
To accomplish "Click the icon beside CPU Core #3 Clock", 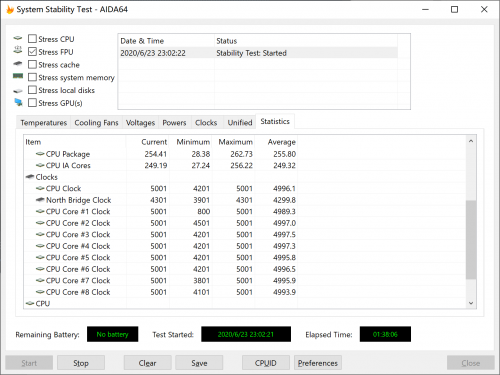I will point(40,234).
